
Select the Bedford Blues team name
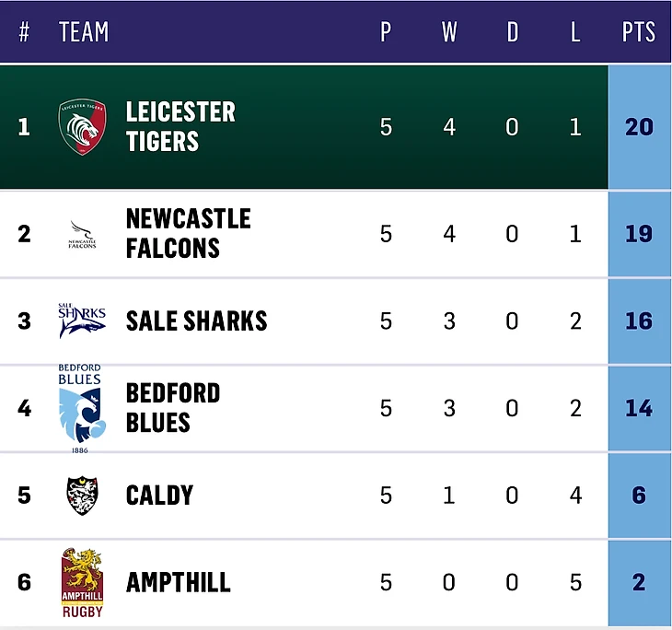173,408
